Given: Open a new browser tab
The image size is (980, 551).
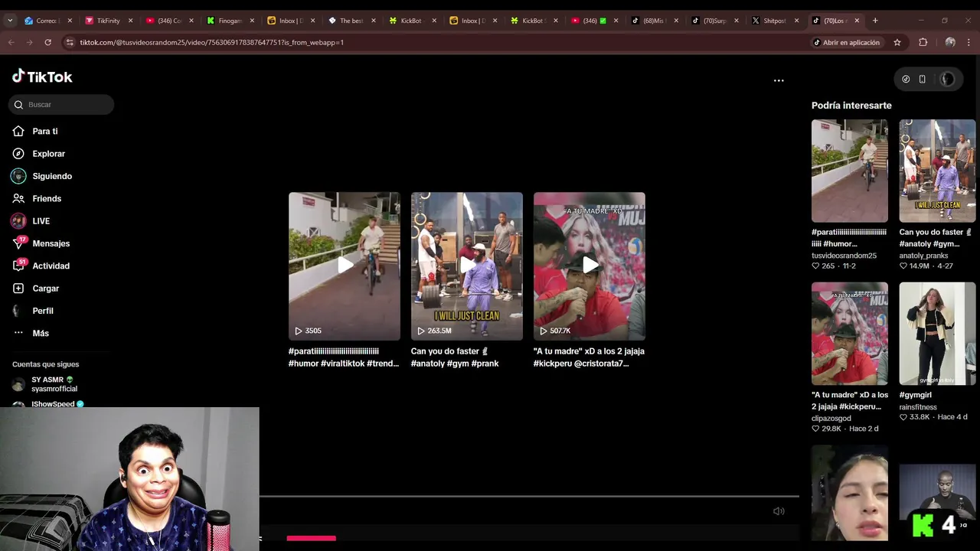Looking at the screenshot, I should point(875,21).
